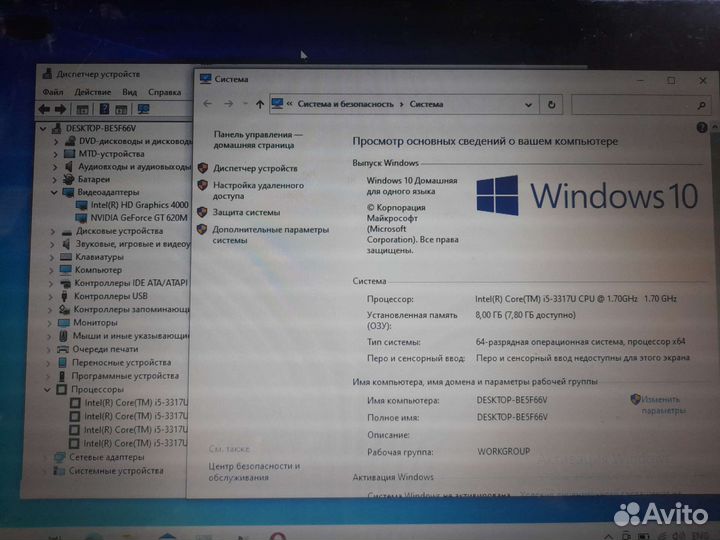Click the Звуковые, игровые speaker icon
The height and width of the screenshot is (540, 720).
point(66,244)
